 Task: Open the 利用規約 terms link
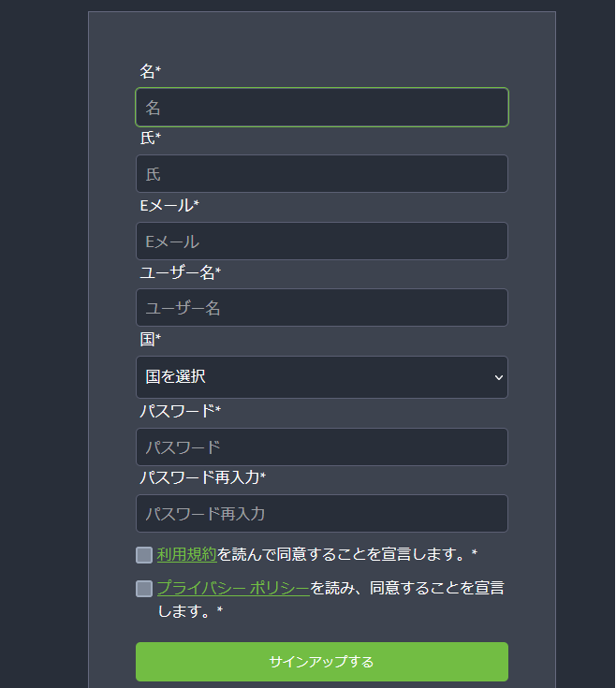186,554
